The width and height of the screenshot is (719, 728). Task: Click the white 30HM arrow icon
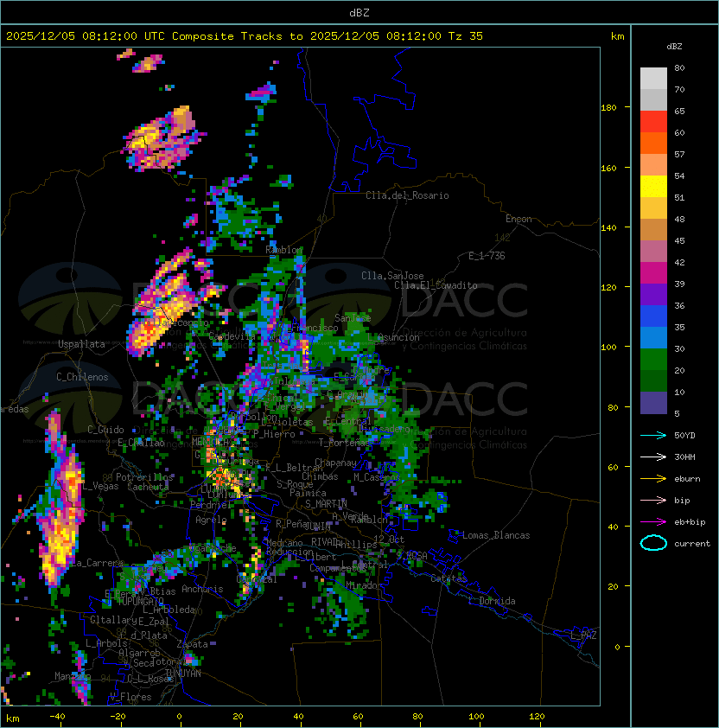[653, 457]
